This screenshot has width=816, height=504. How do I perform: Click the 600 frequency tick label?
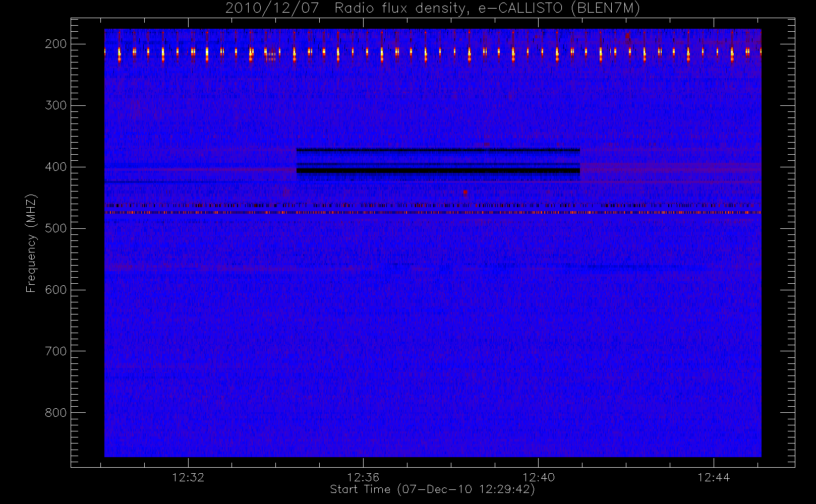[56, 290]
